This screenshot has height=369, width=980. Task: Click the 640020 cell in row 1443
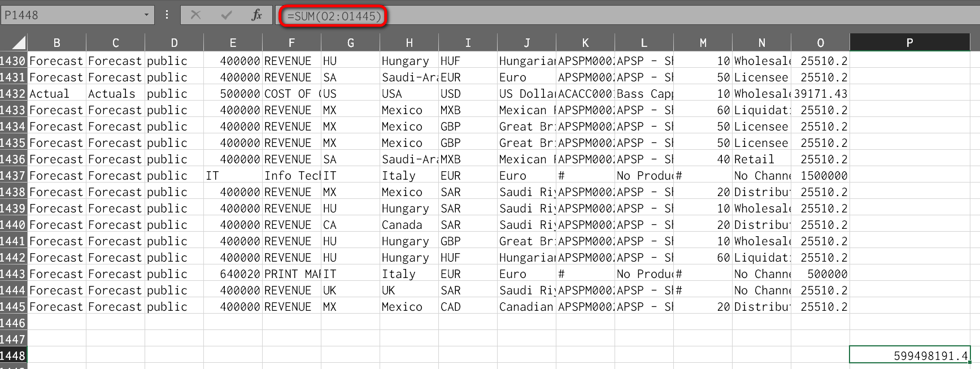click(x=233, y=274)
